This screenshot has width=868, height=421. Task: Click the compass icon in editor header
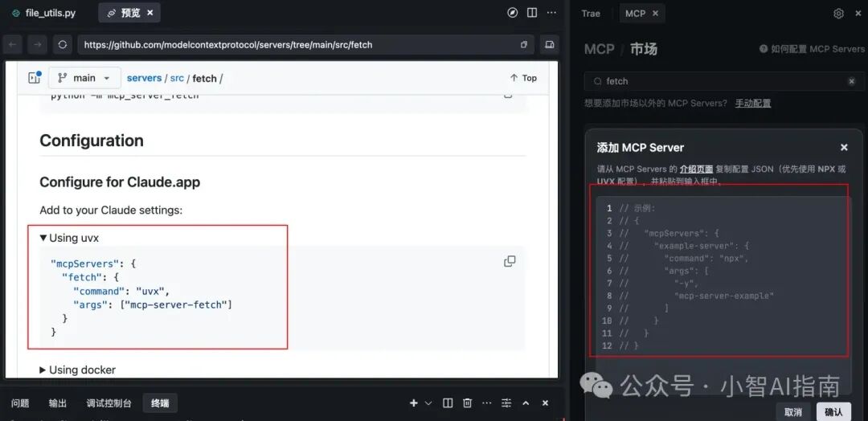[513, 13]
